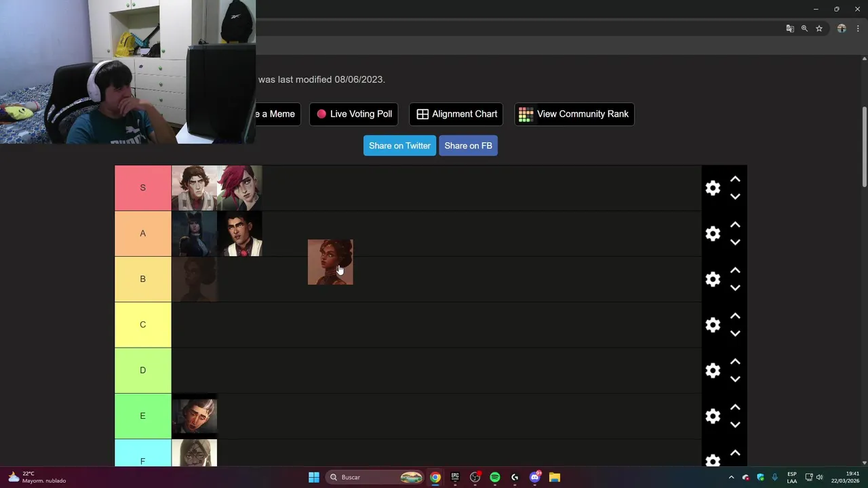Select the red S tier label
This screenshot has width=868, height=488.
click(x=142, y=188)
